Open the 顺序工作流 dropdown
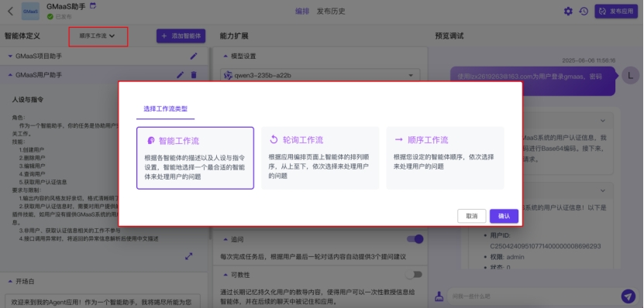This screenshot has height=308, width=644. coord(98,36)
